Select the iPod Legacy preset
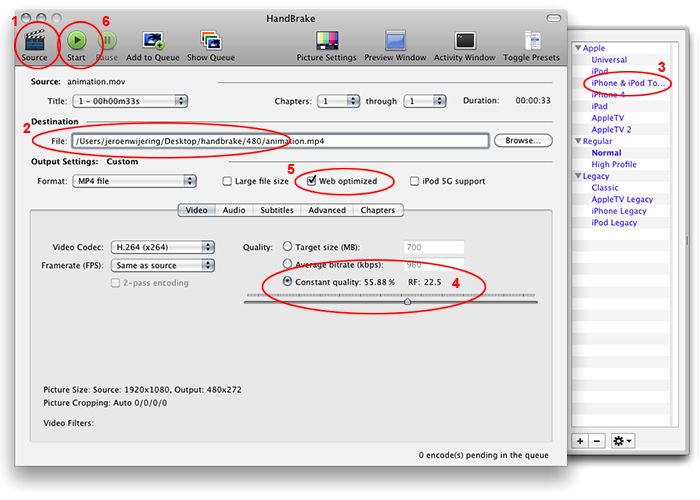This screenshot has height=500, width=700. point(614,222)
